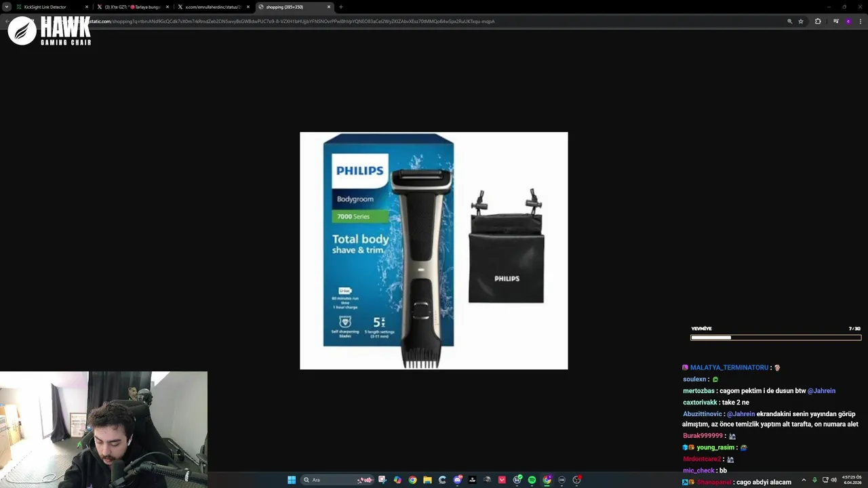Open File Explorer from the taskbar
The height and width of the screenshot is (488, 868).
click(427, 480)
